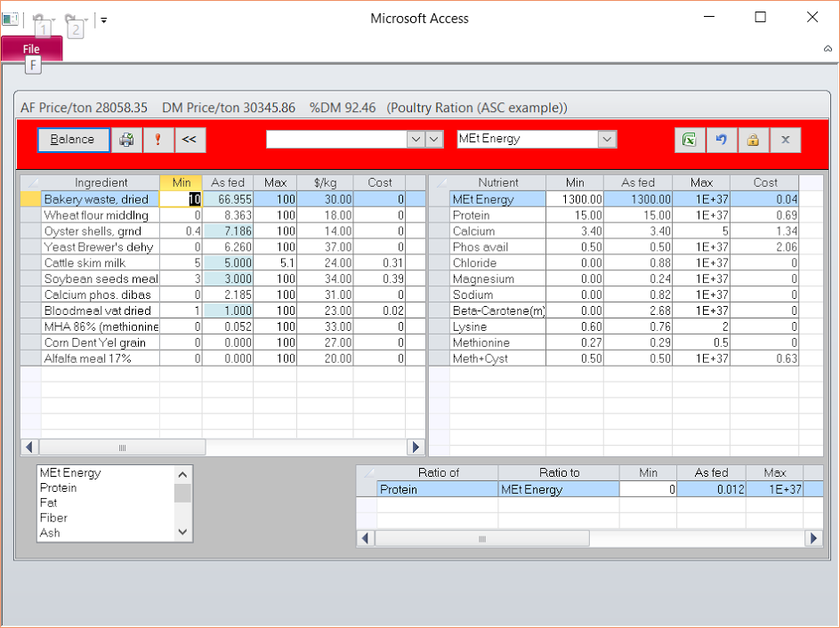This screenshot has width=840, height=628.
Task: Expand the empty combo box in red toolbar
Action: point(416,139)
